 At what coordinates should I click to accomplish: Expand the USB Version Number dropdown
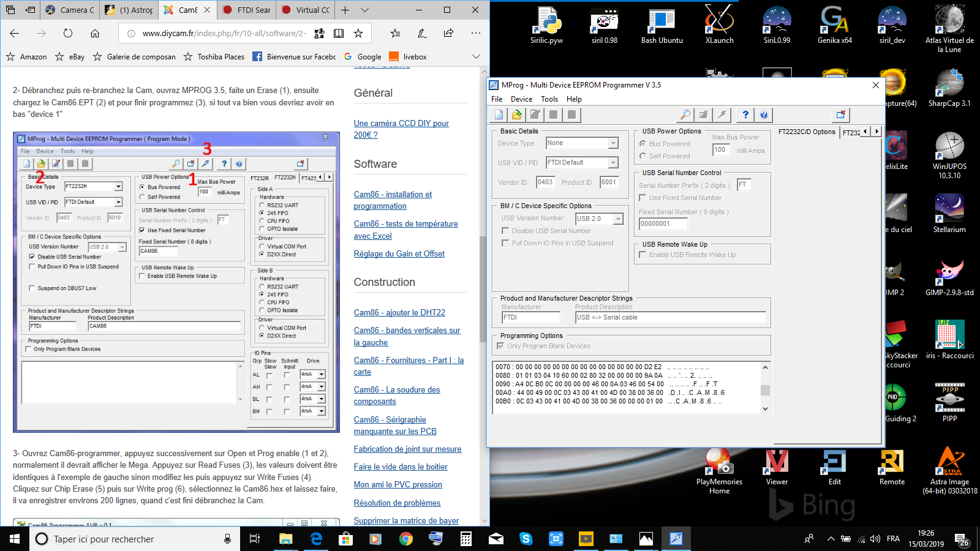click(x=618, y=219)
